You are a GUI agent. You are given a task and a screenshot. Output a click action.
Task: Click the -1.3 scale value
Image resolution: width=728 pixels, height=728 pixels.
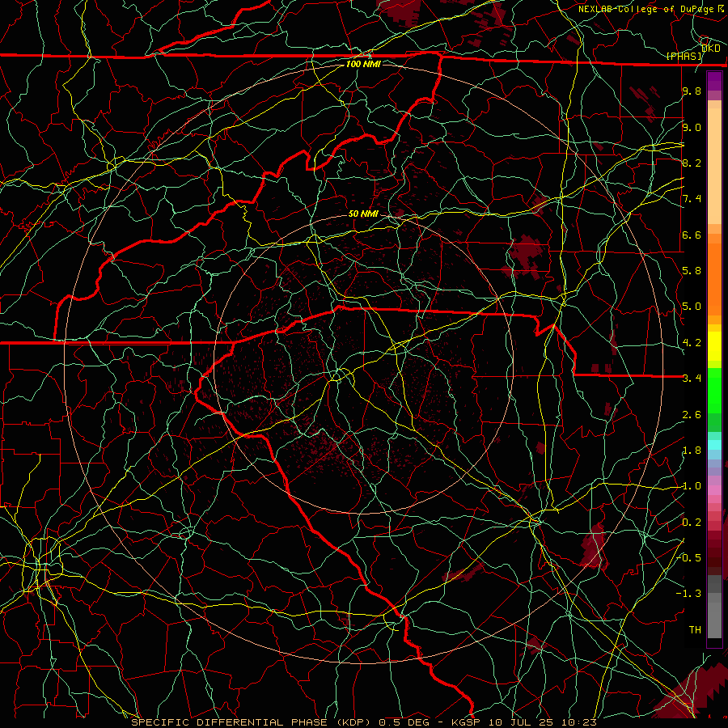tap(688, 594)
